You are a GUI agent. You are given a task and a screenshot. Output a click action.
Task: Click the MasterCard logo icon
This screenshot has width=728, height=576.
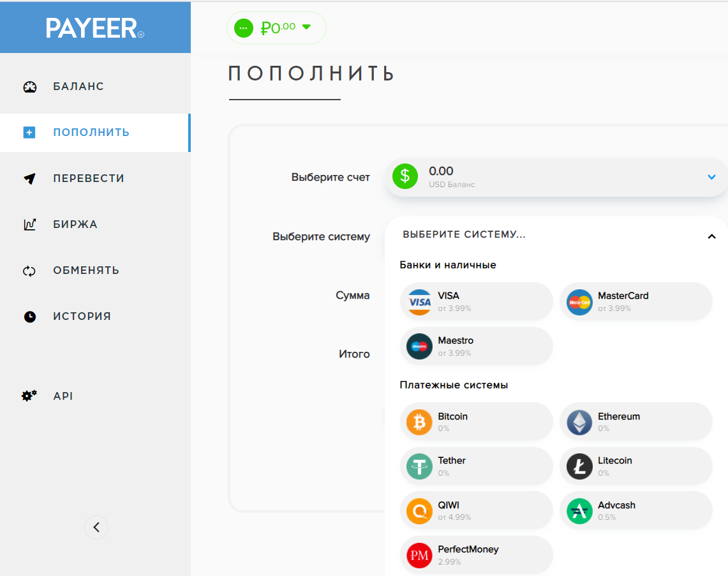[579, 302]
